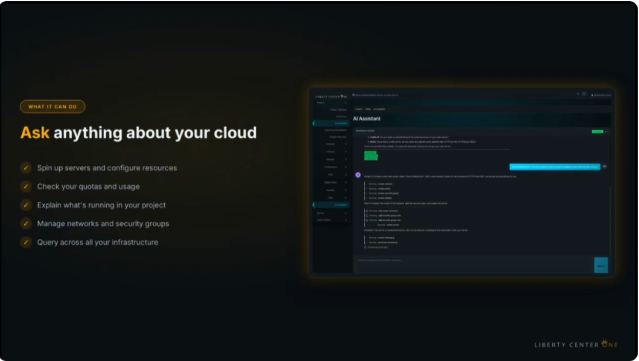Click the check icon beside Query across all
This screenshot has width=639, height=361.
tap(26, 242)
